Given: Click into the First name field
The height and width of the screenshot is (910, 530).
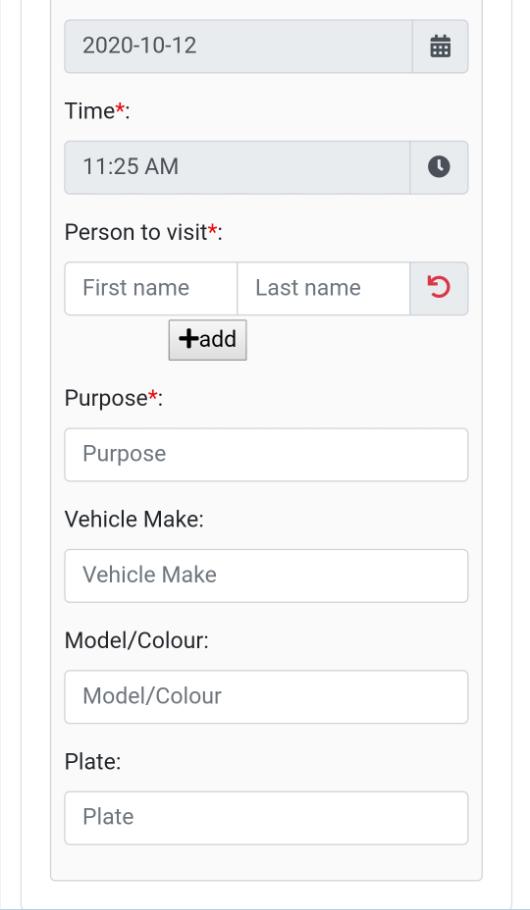Looking at the screenshot, I should [151, 288].
